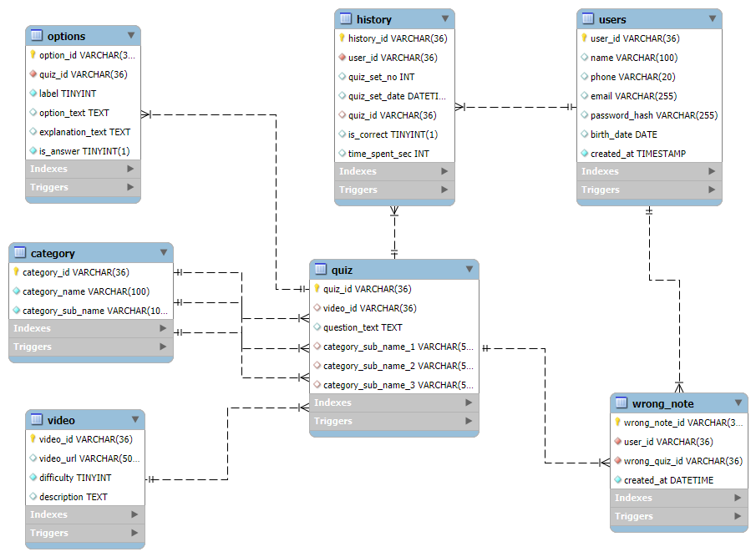Click the red foreign key icon for wrong_quiz_id
756x557 pixels.
pyautogui.click(x=617, y=460)
